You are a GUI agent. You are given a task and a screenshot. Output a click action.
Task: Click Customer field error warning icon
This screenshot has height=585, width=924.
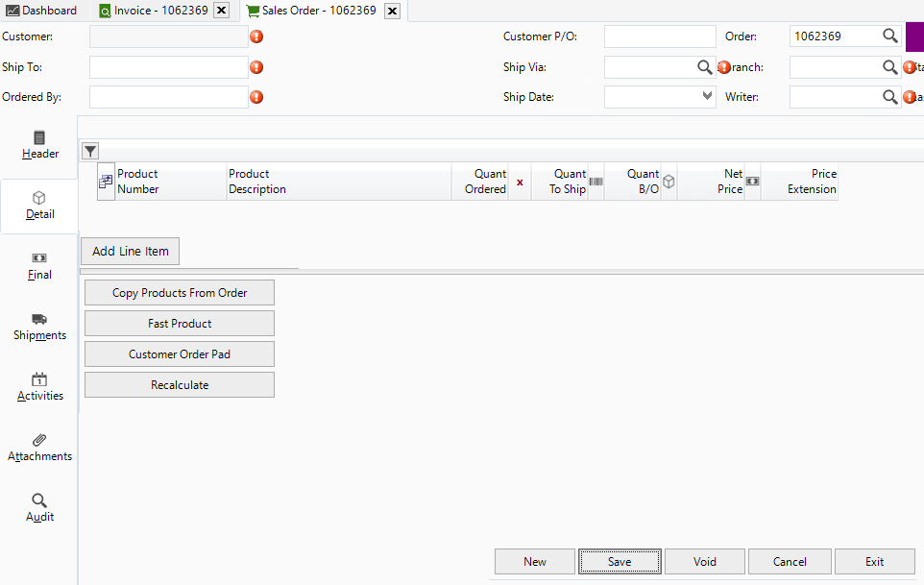256,37
